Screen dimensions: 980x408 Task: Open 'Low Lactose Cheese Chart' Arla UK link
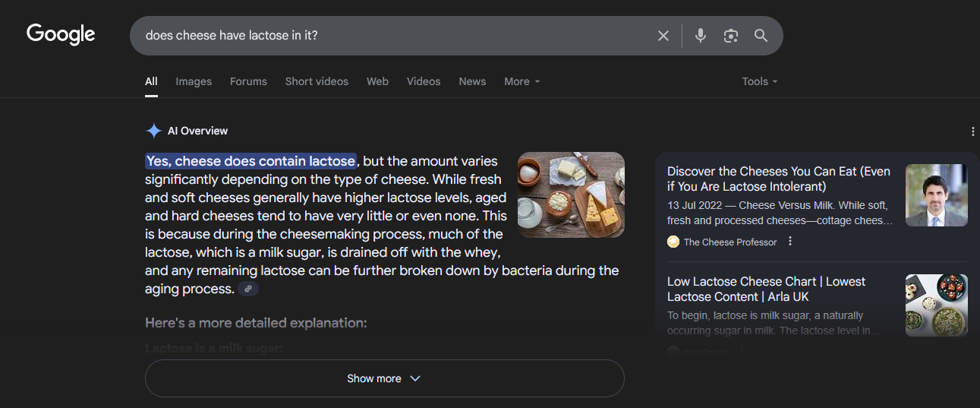(x=767, y=289)
